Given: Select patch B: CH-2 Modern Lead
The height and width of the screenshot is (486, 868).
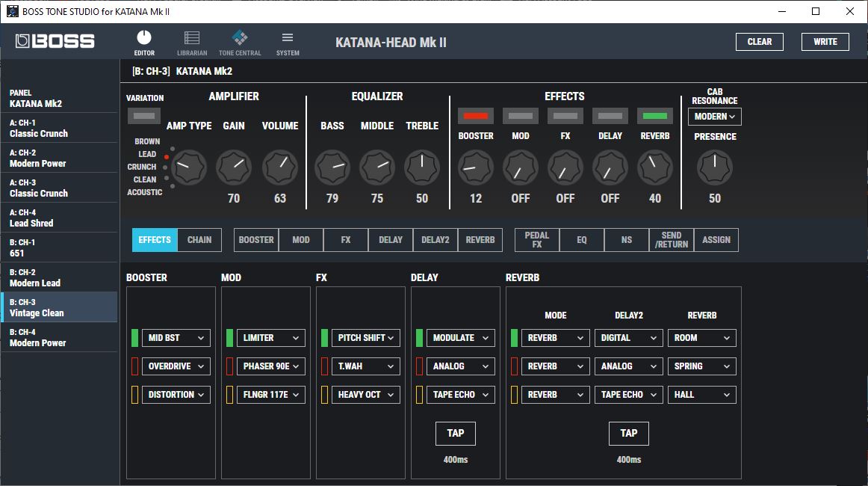Looking at the screenshot, I should [x=59, y=277].
